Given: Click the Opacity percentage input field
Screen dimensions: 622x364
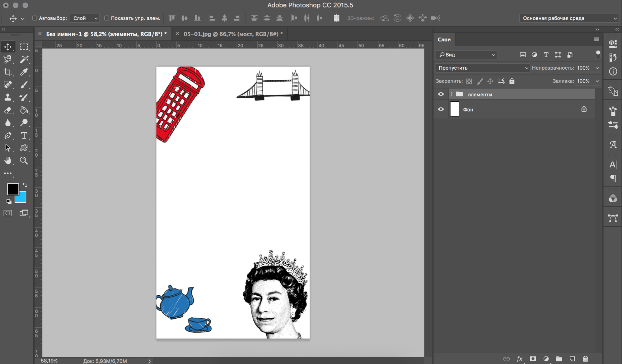Looking at the screenshot, I should pyautogui.click(x=585, y=67).
